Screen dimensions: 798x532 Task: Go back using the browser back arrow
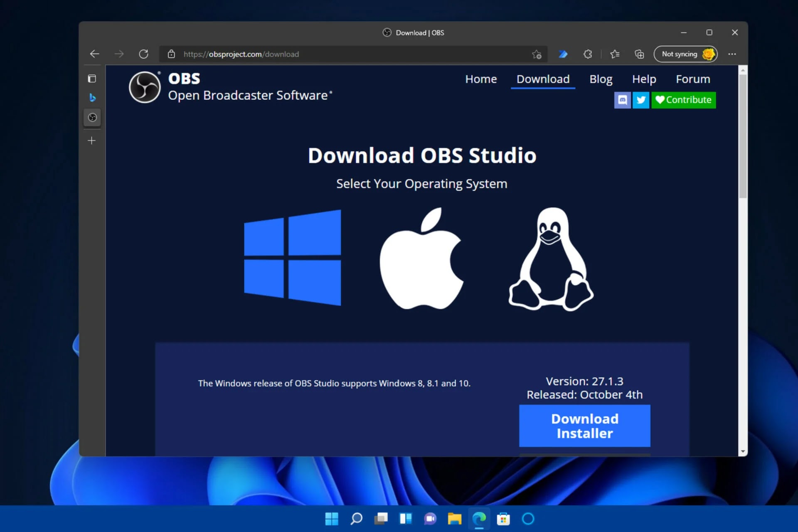point(94,54)
